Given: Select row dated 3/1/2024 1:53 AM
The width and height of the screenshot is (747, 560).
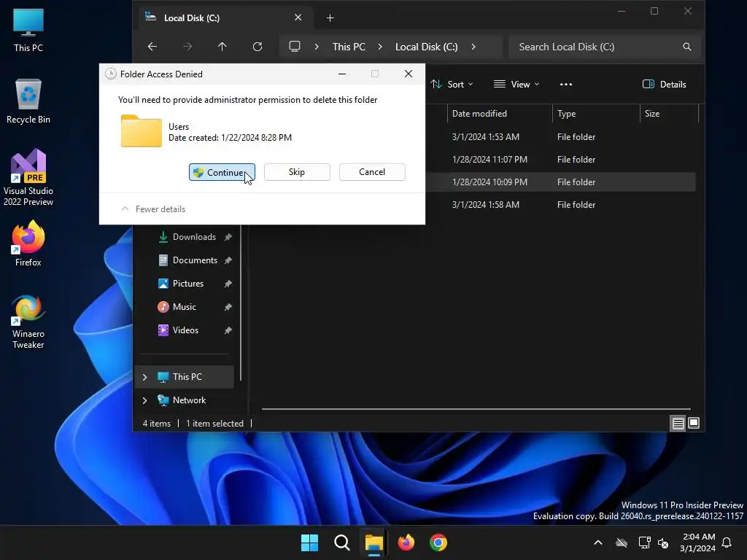Looking at the screenshot, I should (562, 136).
